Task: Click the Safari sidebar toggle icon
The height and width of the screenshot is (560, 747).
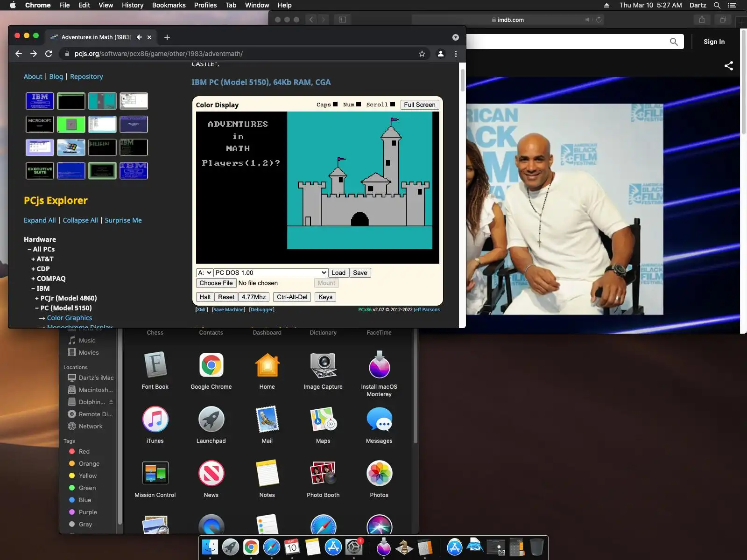Action: 342,20
